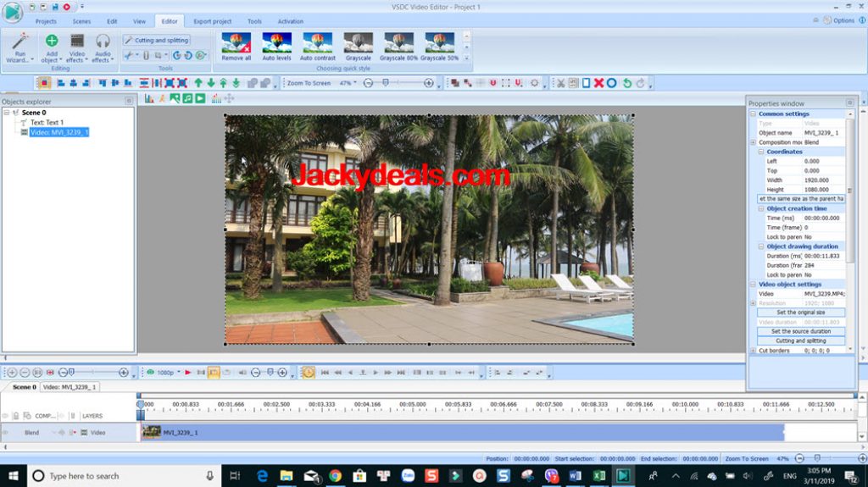Open the 1080p preview quality dropdown
This screenshot has width=868, height=487.
(179, 372)
